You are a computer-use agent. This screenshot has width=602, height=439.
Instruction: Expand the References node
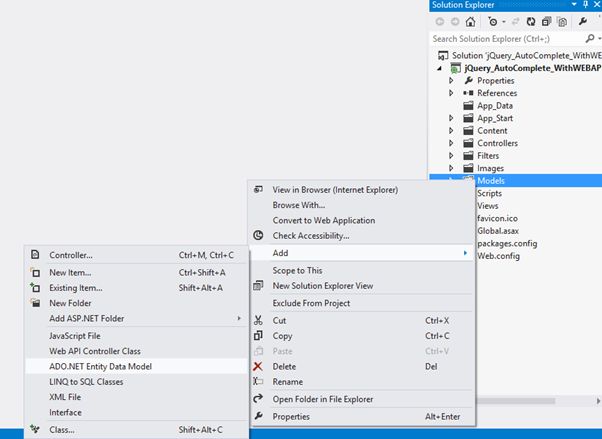tap(451, 93)
